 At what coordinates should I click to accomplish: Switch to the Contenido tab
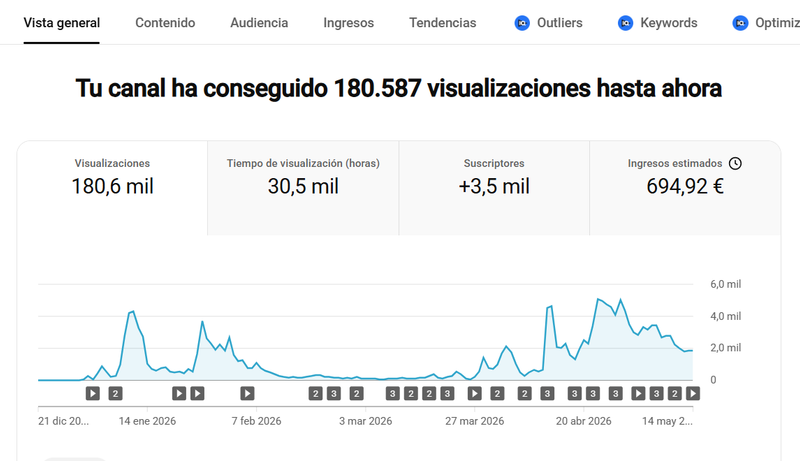[165, 23]
